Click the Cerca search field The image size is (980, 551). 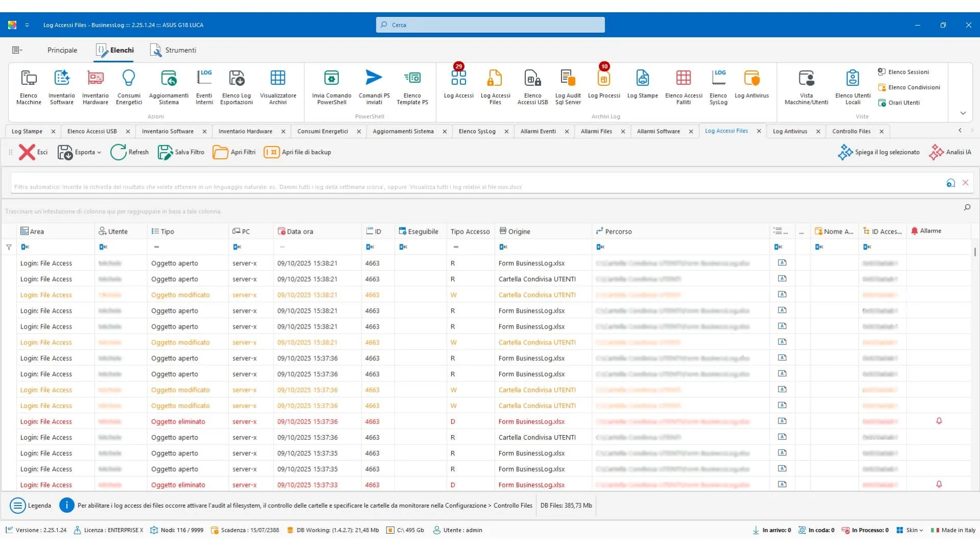pos(490,24)
